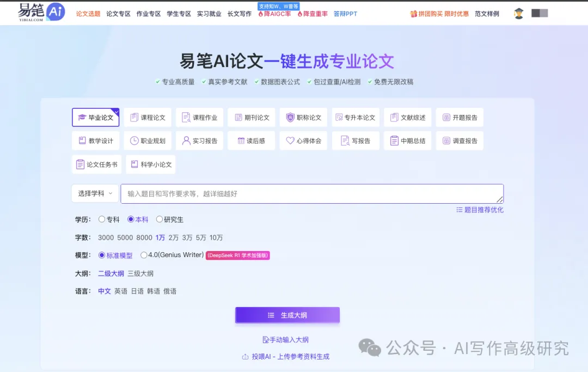This screenshot has width=588, height=372.
Task: Click the textarea resize handle corner
Action: click(499, 199)
